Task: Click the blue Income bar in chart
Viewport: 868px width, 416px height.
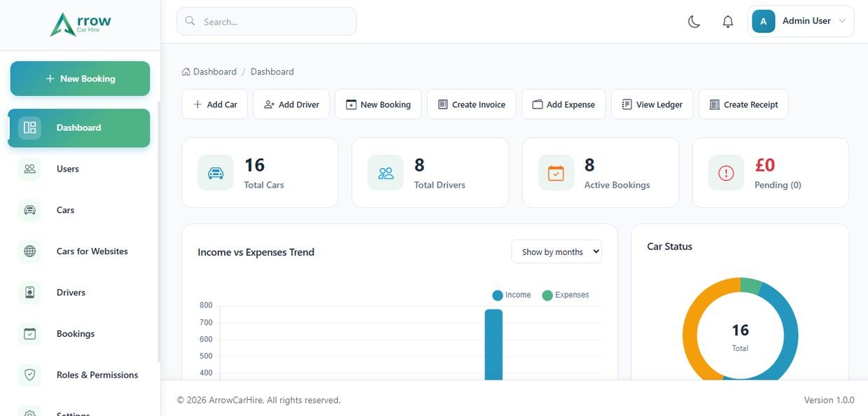Action: point(493,345)
